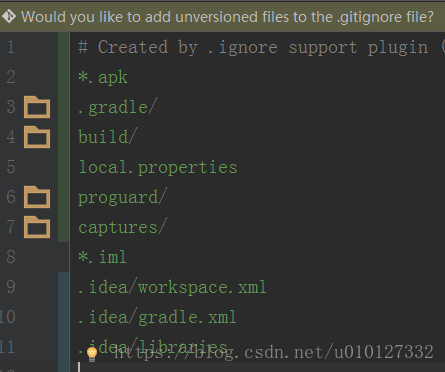445x372 pixels.
Task: Click folder icon beside captures/ line
Action: (x=37, y=227)
